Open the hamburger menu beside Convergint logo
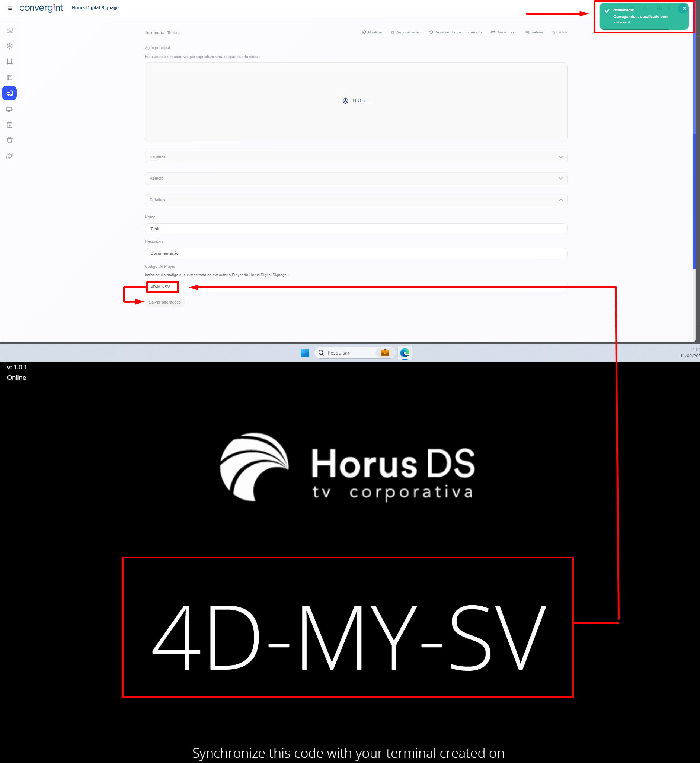Screen dimensions: 700x763 [x=10, y=8]
